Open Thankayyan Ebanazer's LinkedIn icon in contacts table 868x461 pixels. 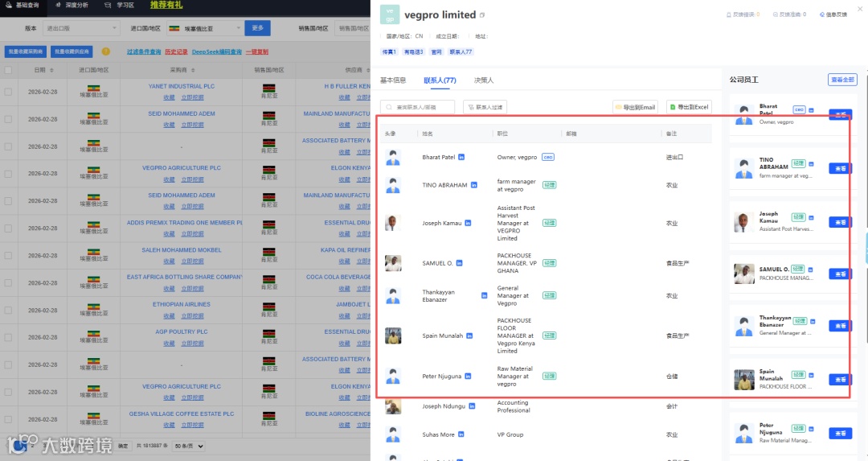click(x=485, y=296)
